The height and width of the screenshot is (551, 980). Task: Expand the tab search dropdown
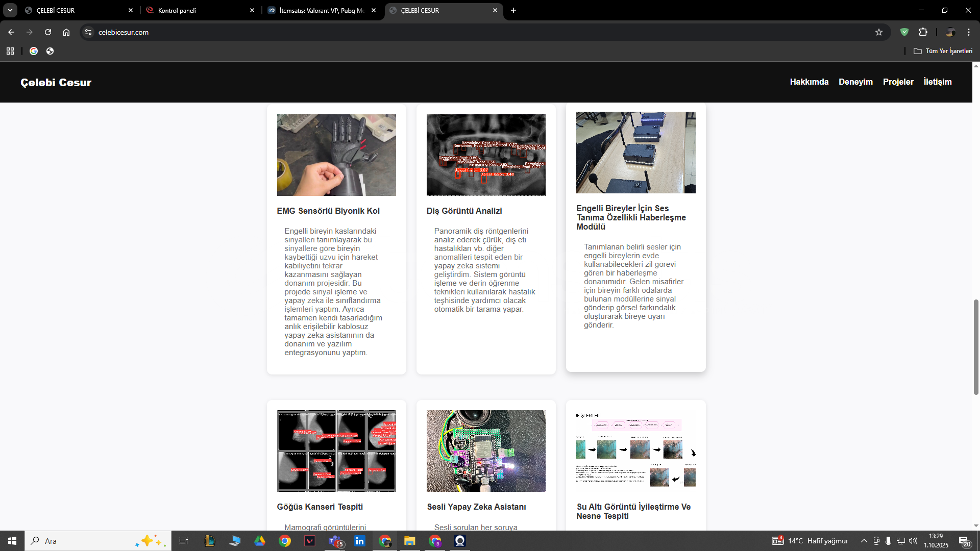point(10,10)
